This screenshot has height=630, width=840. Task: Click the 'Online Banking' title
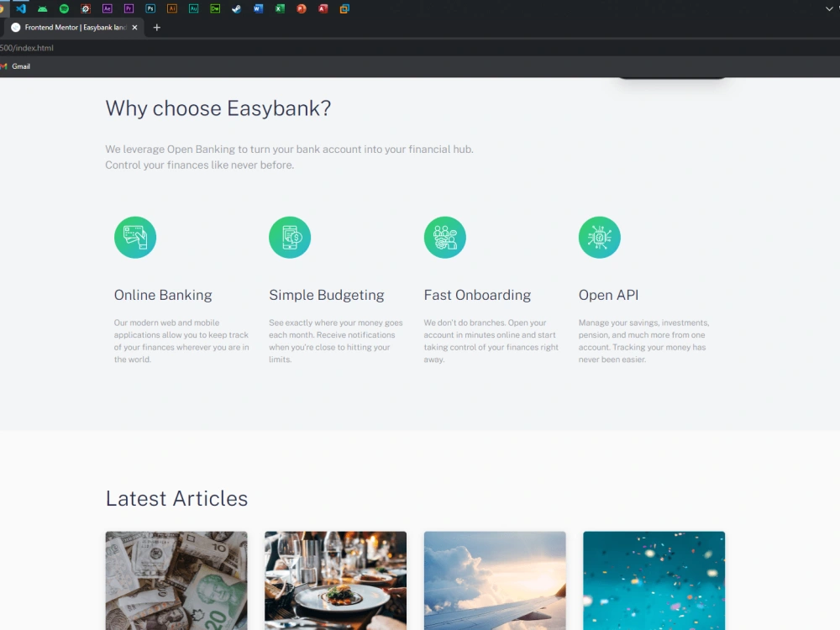[x=163, y=295]
